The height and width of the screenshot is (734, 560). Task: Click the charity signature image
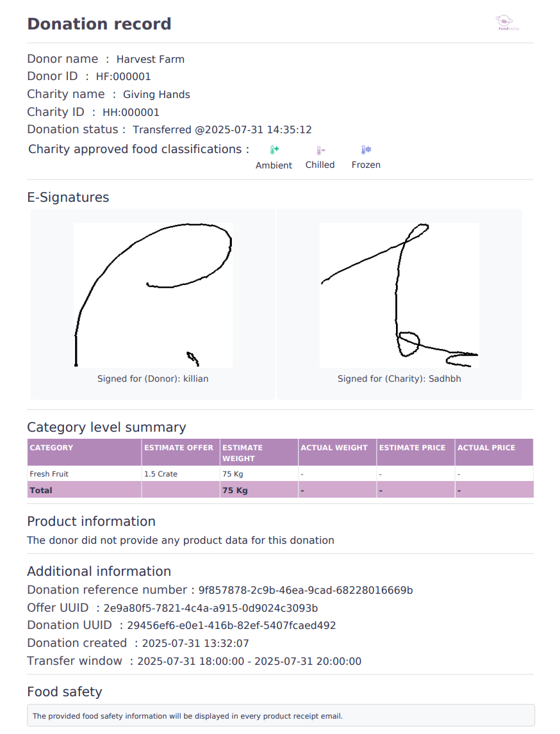click(399, 295)
